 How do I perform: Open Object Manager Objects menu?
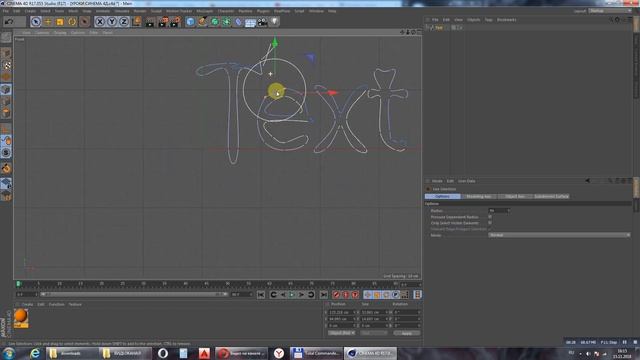(x=473, y=20)
